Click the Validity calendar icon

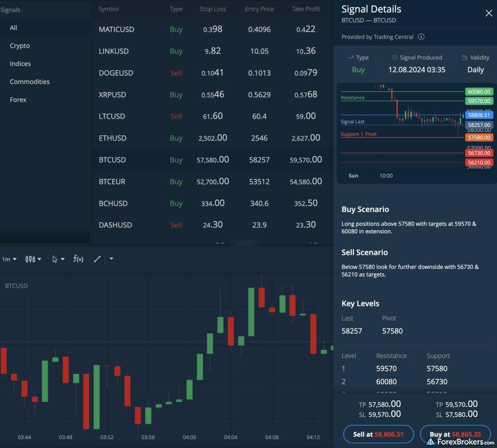[x=465, y=58]
